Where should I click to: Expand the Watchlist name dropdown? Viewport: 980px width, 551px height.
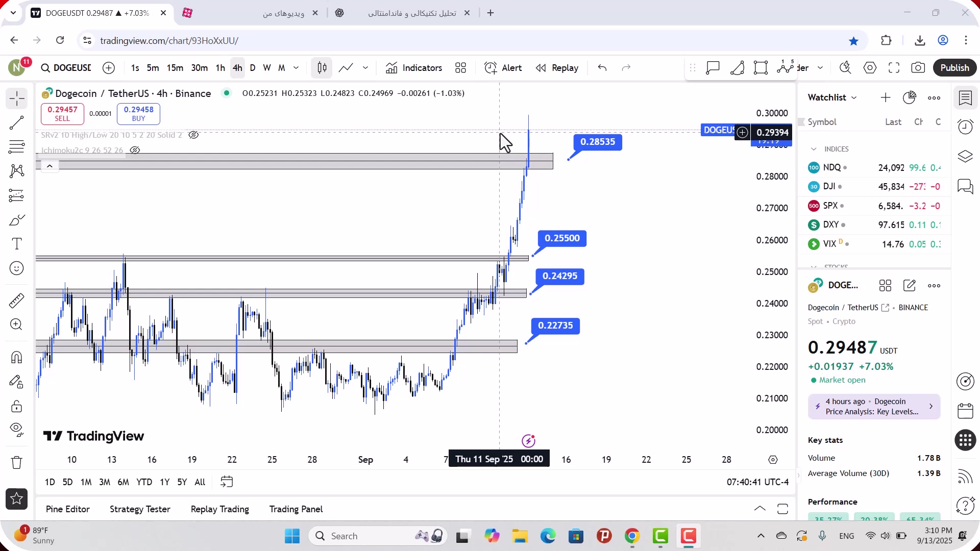point(832,97)
